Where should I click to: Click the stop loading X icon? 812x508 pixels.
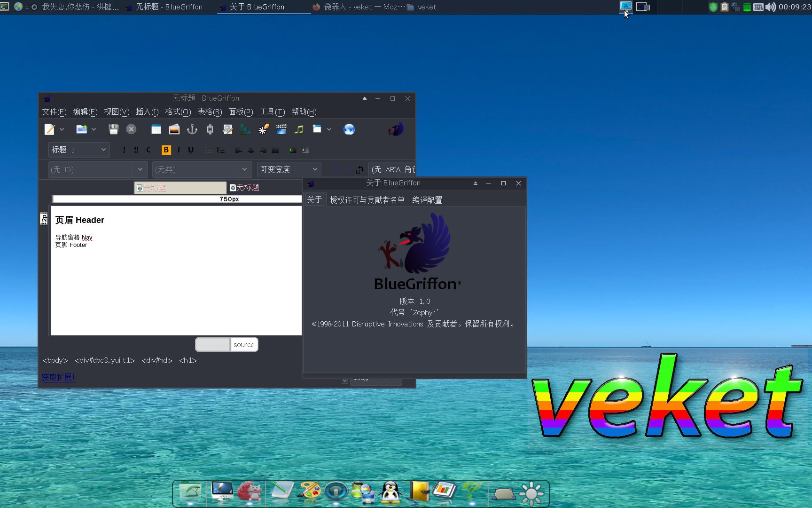(131, 129)
